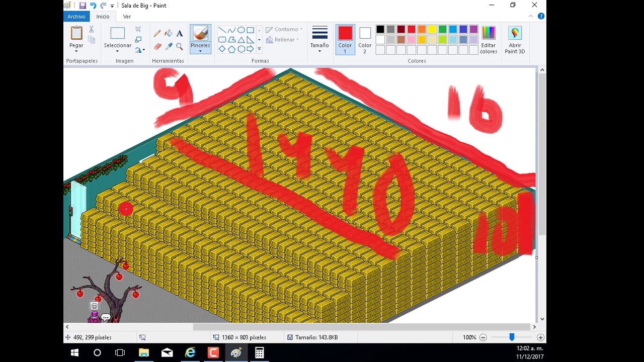The height and width of the screenshot is (362, 644).
Task: Open the Contorno outline dropdown
Action: (x=284, y=30)
